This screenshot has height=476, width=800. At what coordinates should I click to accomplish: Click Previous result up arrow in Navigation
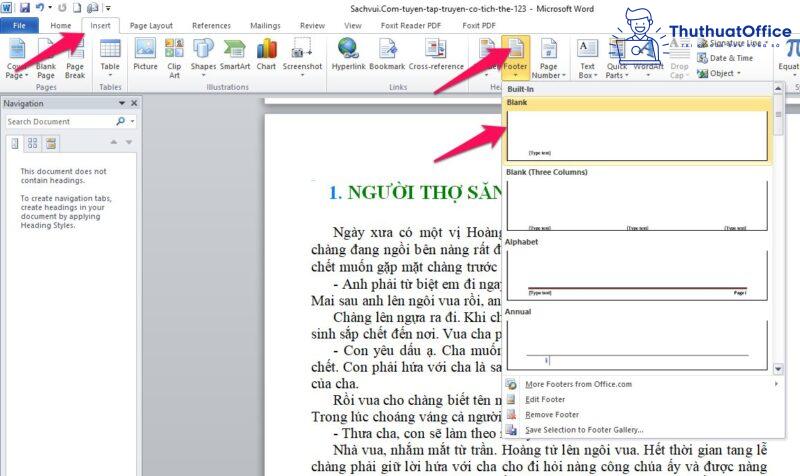pyautogui.click(x=114, y=142)
